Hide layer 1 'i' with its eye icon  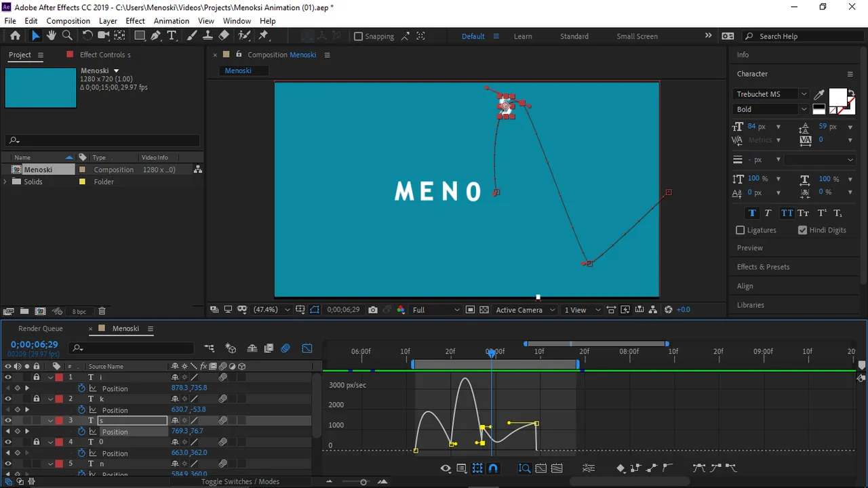coord(8,377)
